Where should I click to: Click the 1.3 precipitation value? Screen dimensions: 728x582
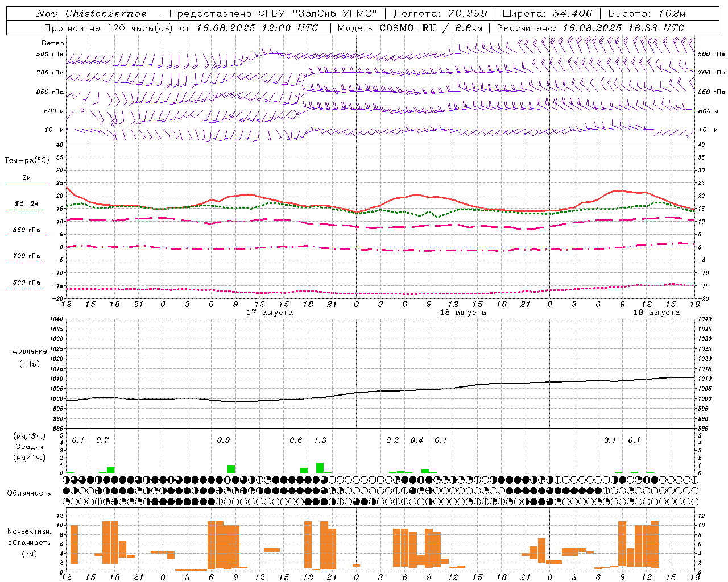coord(320,440)
